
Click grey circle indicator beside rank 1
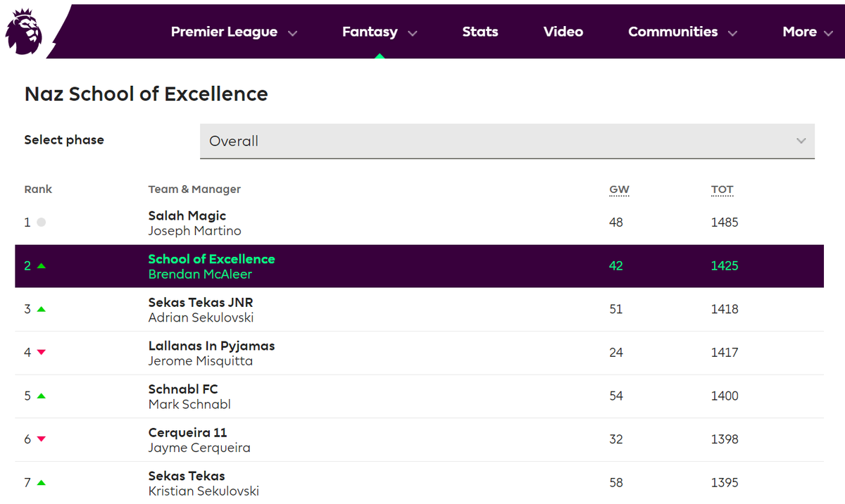tap(41, 222)
